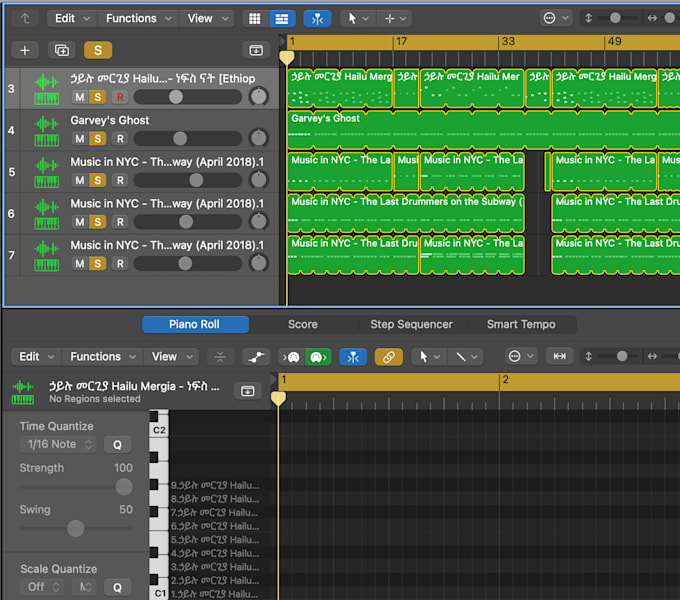Open the Smart Tempo tab
Viewport: 680px width, 600px height.
521,324
